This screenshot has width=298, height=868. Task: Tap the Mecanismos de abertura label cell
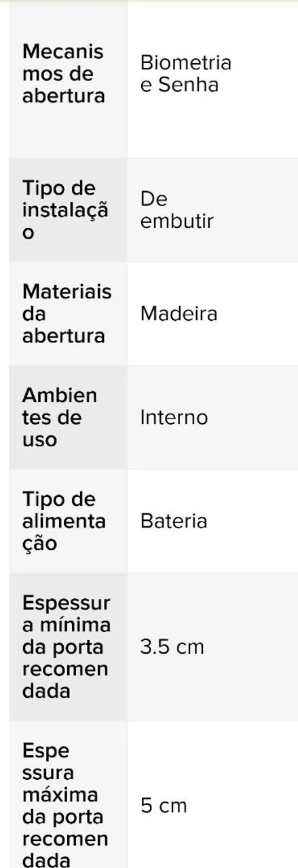pos(68,79)
